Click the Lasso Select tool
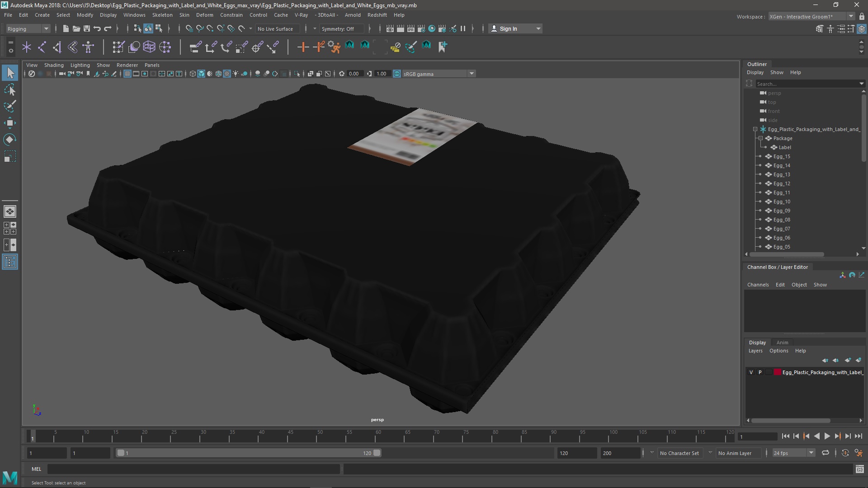Screen dimensions: 868x488 click(x=9, y=90)
